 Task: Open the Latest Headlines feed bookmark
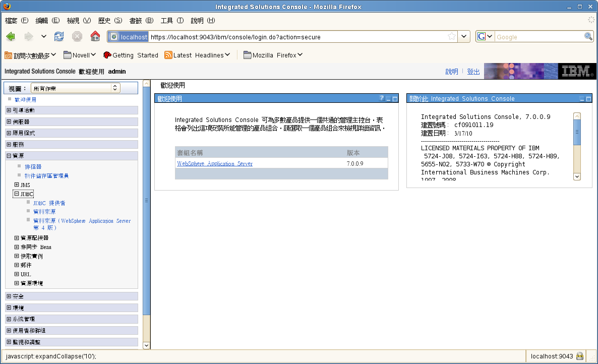click(x=197, y=55)
